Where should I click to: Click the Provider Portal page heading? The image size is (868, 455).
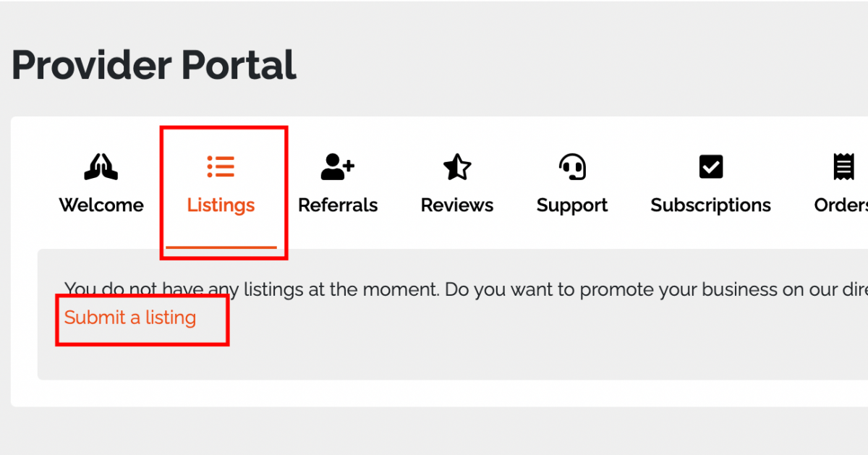[154, 65]
